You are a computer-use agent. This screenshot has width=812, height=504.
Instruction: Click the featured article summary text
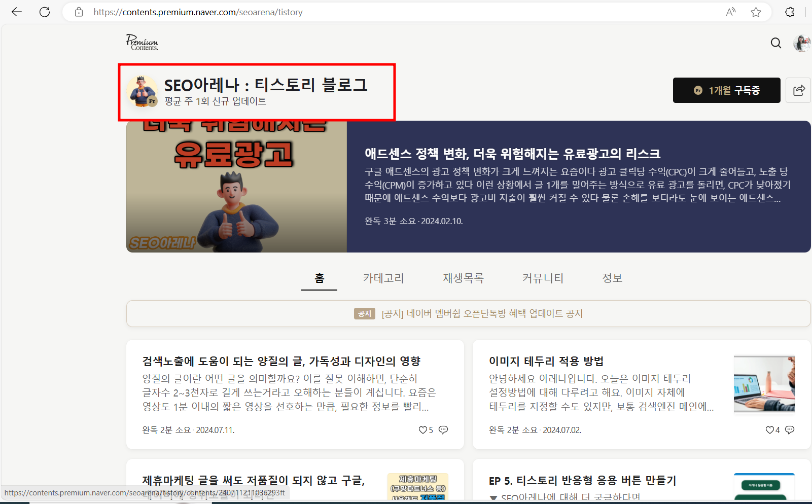pyautogui.click(x=578, y=185)
